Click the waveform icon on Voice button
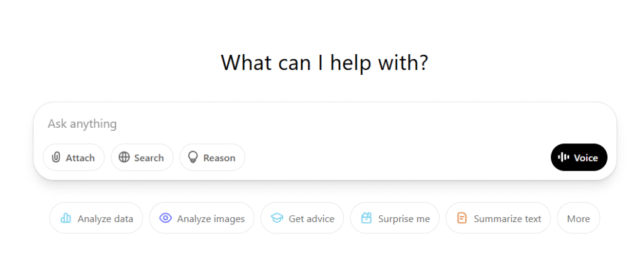Image resolution: width=644 pixels, height=275 pixels. (x=563, y=157)
